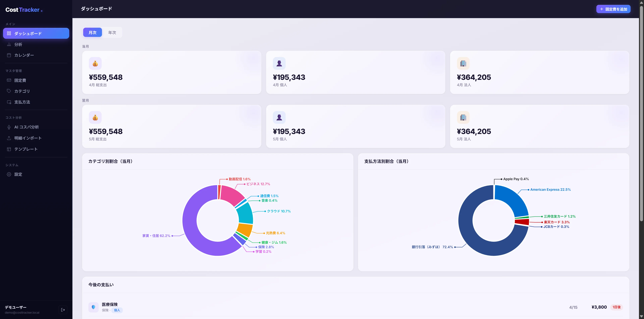Click the 設定 gear icon

point(9,174)
